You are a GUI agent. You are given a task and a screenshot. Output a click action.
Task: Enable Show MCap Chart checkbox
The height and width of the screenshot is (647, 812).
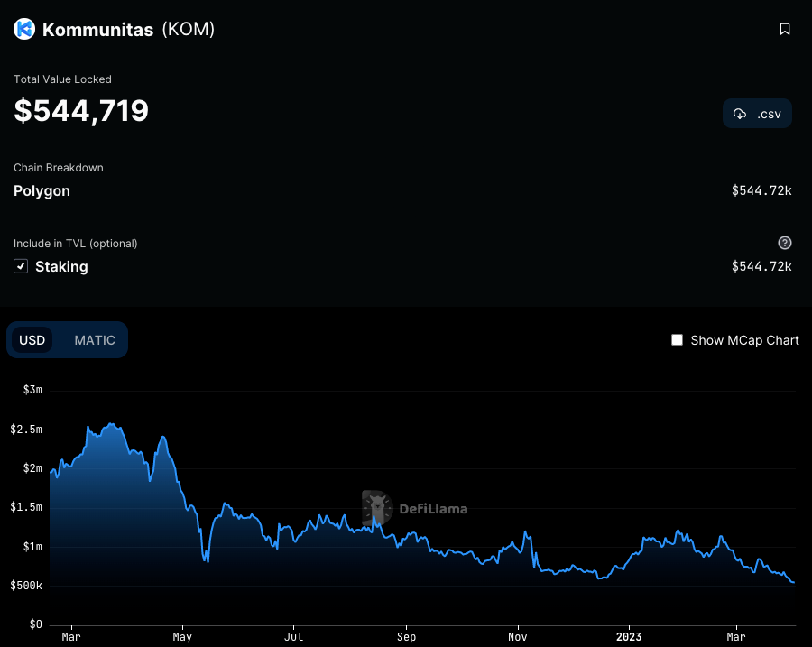677,340
